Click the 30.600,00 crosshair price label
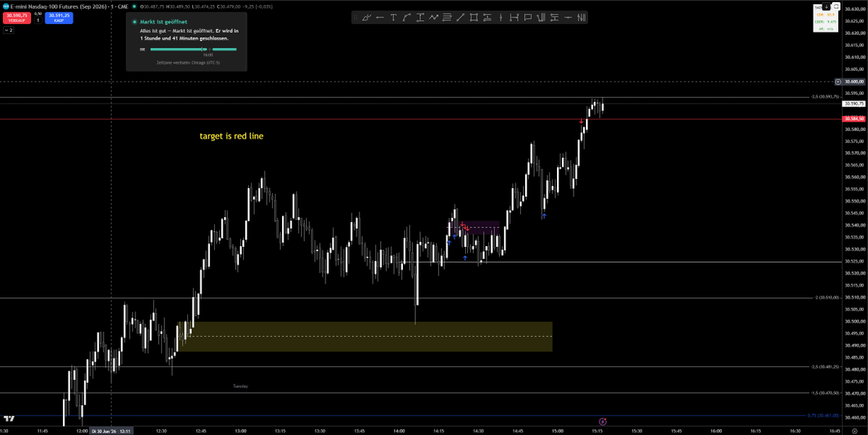Image resolution: width=868 pixels, height=435 pixels. pyautogui.click(x=854, y=82)
